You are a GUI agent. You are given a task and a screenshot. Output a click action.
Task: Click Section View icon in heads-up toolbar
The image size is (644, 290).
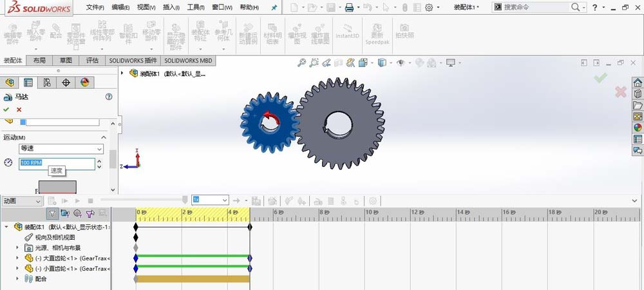[339, 63]
